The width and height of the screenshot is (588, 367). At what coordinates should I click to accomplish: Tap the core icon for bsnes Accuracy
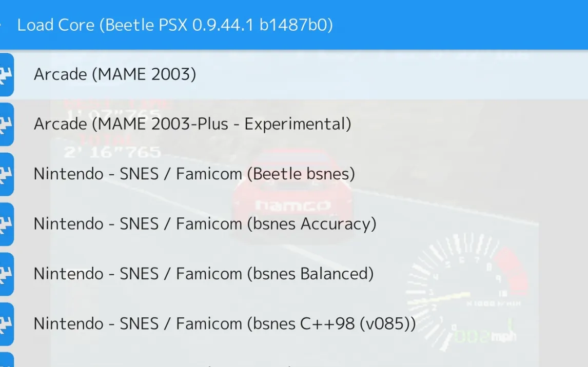(x=6, y=224)
